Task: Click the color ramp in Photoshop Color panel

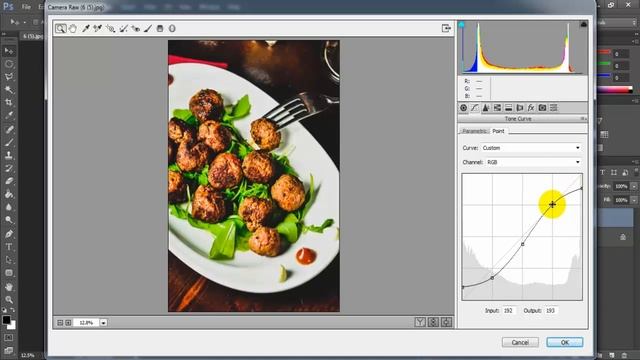Action: tap(615, 90)
